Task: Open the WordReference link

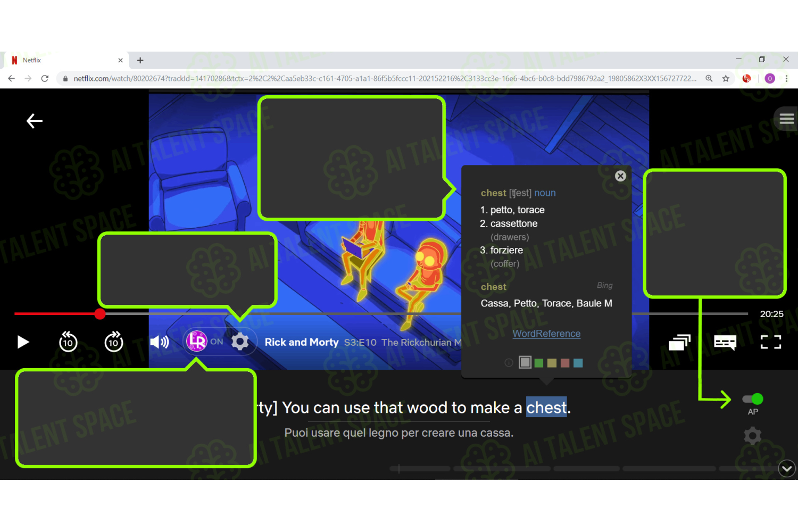Action: click(x=546, y=334)
